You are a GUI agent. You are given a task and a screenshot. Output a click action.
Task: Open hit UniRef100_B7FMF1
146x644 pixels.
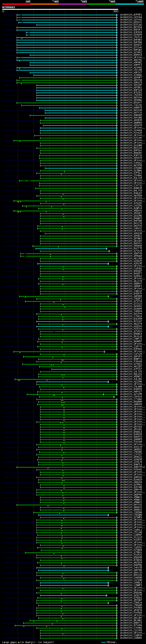(x=131, y=15)
